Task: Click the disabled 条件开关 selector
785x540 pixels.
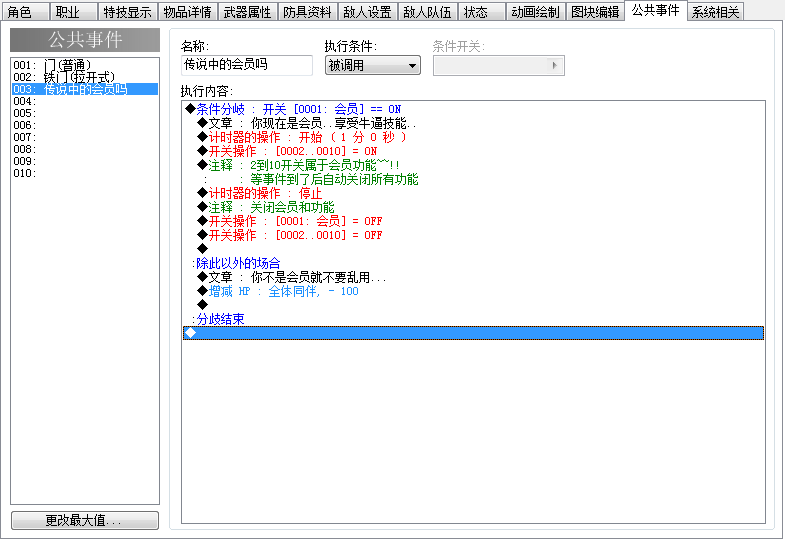Action: point(499,66)
